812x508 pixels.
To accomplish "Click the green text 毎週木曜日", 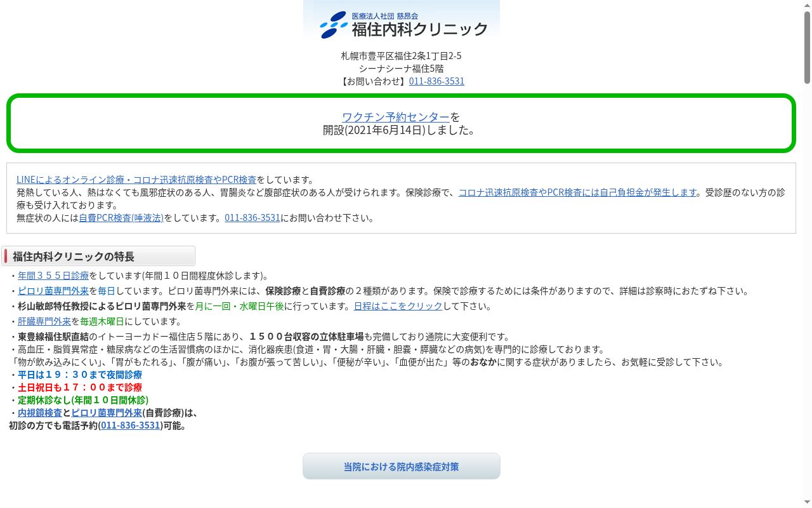I will [102, 321].
